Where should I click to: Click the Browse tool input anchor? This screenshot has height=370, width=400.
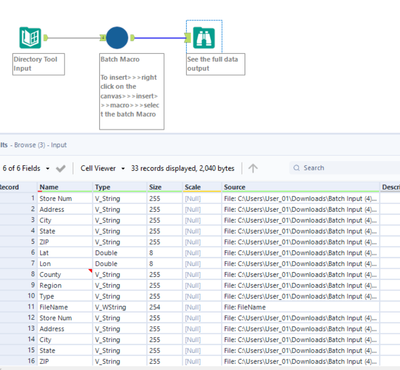tap(188, 38)
